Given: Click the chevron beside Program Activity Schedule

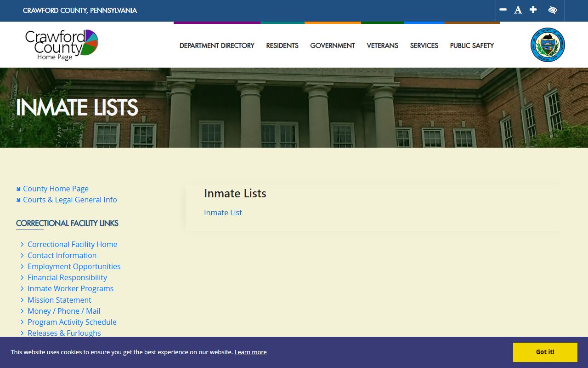Looking at the screenshot, I should [22, 322].
